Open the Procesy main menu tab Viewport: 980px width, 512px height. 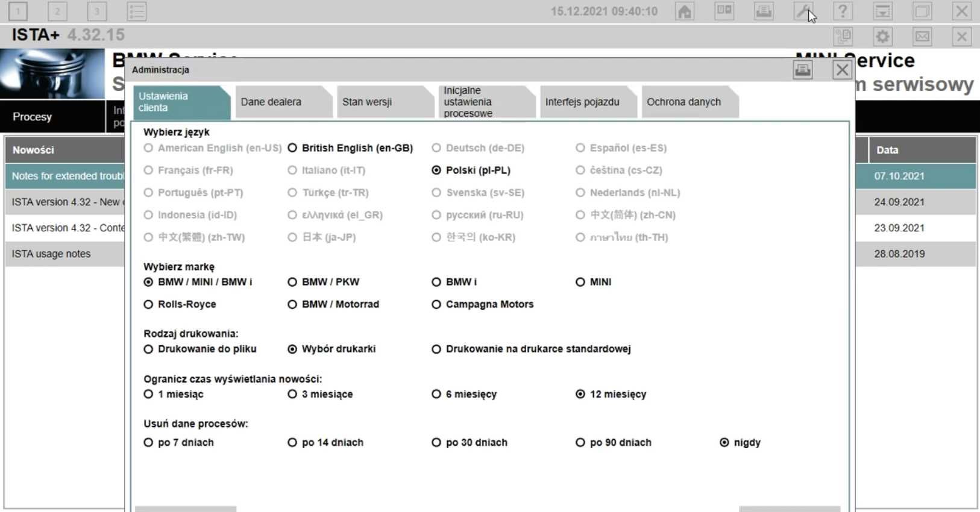52,117
